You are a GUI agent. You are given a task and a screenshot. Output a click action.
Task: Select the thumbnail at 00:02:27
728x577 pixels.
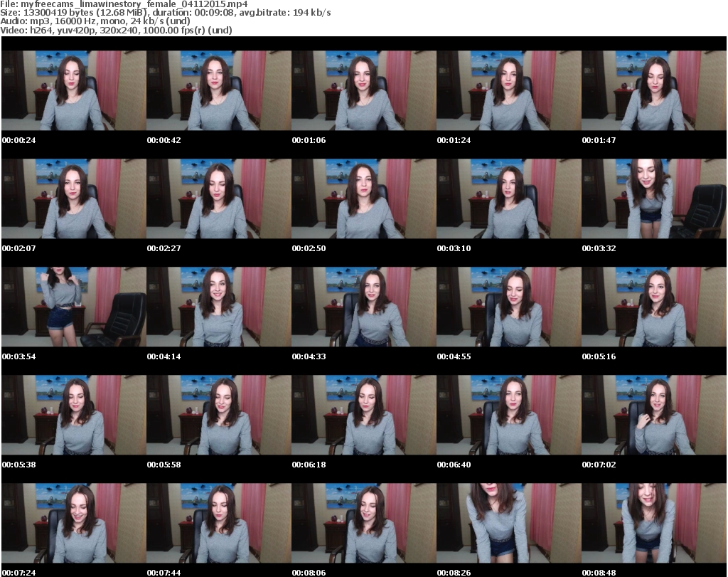tap(218, 198)
